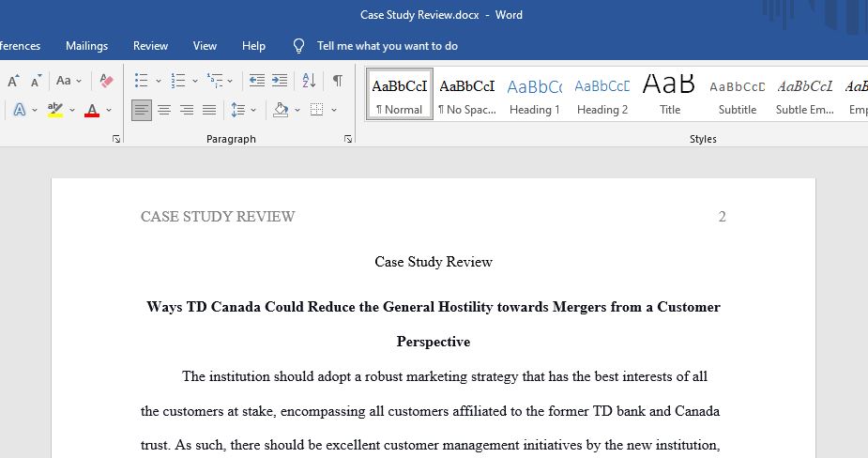Viewport: 868px width, 458px height.
Task: Toggle show paragraph marks pilcrow
Action: click(337, 81)
